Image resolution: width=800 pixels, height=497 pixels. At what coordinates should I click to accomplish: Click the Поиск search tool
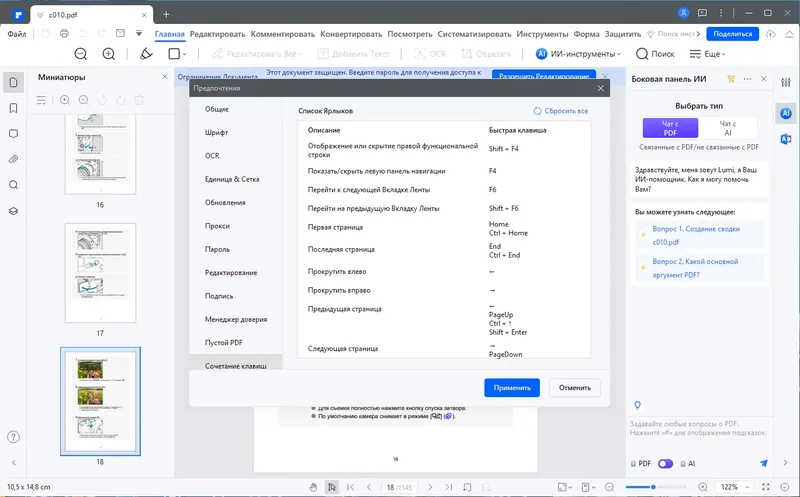655,54
